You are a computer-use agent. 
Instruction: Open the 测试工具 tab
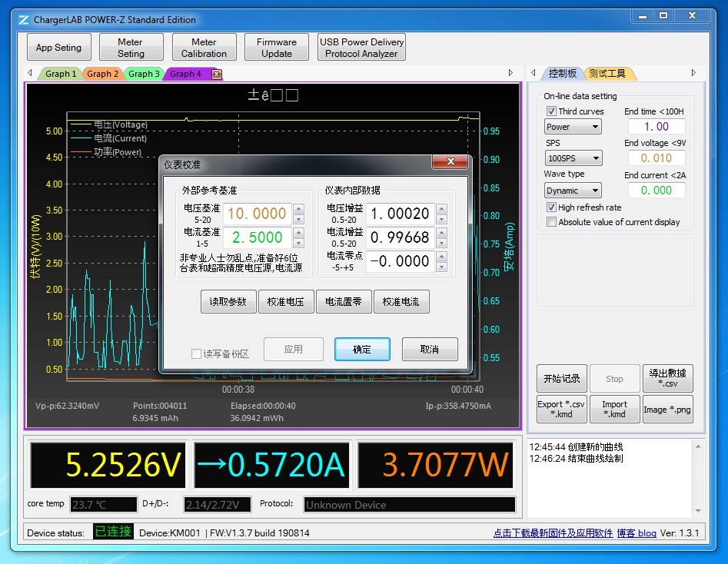pos(607,74)
